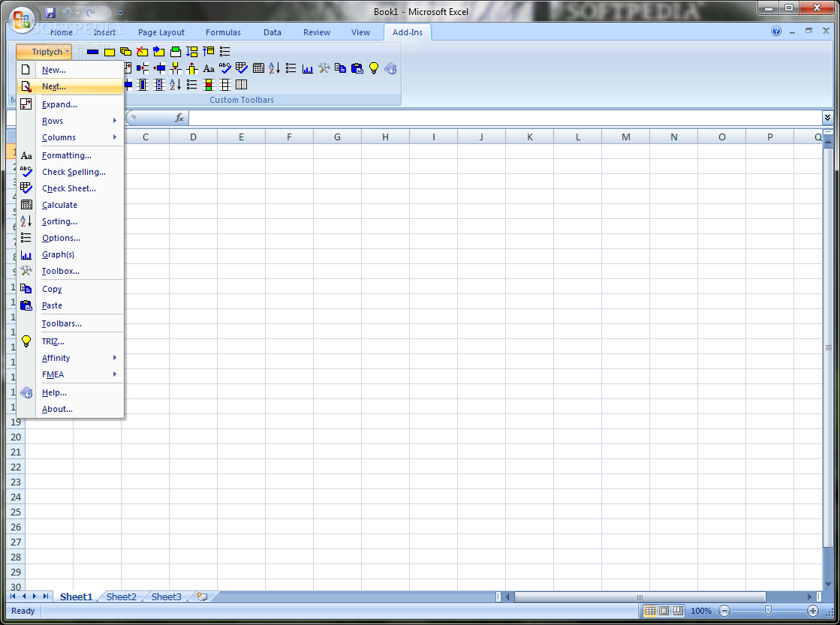Click the insert function fx button
Image resolution: width=840 pixels, height=625 pixels.
179,117
